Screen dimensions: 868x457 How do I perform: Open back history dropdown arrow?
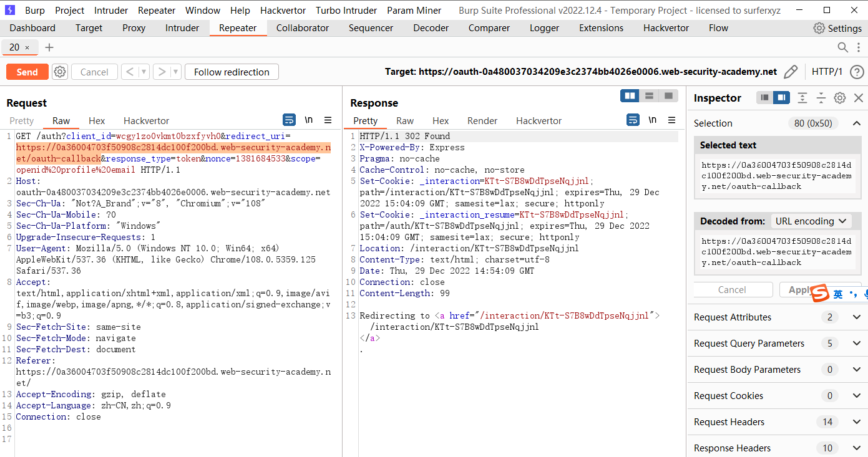(144, 72)
